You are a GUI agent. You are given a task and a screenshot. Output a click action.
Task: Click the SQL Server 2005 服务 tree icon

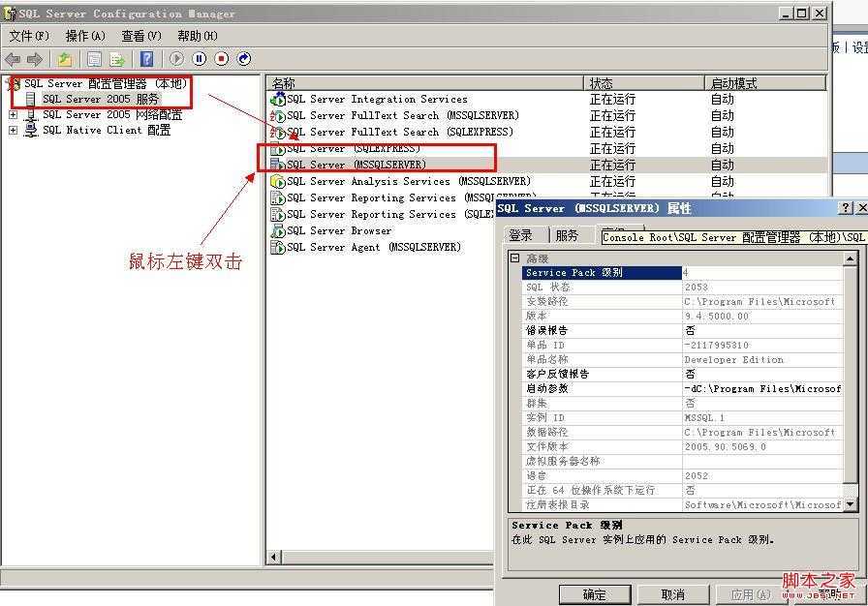point(31,100)
